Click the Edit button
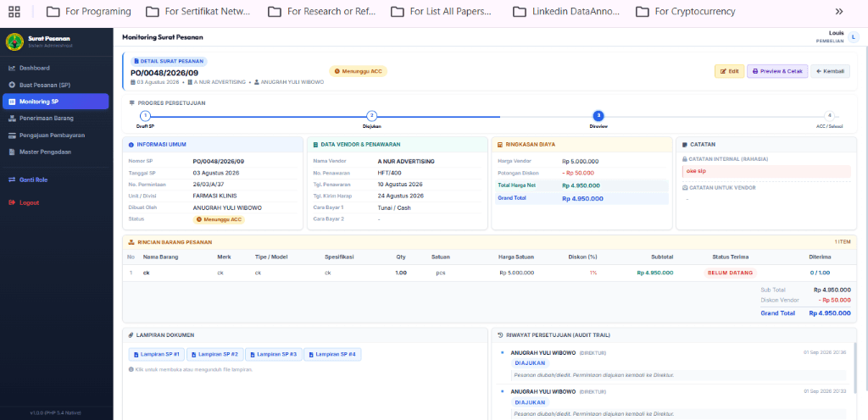868x420 pixels. coord(729,71)
